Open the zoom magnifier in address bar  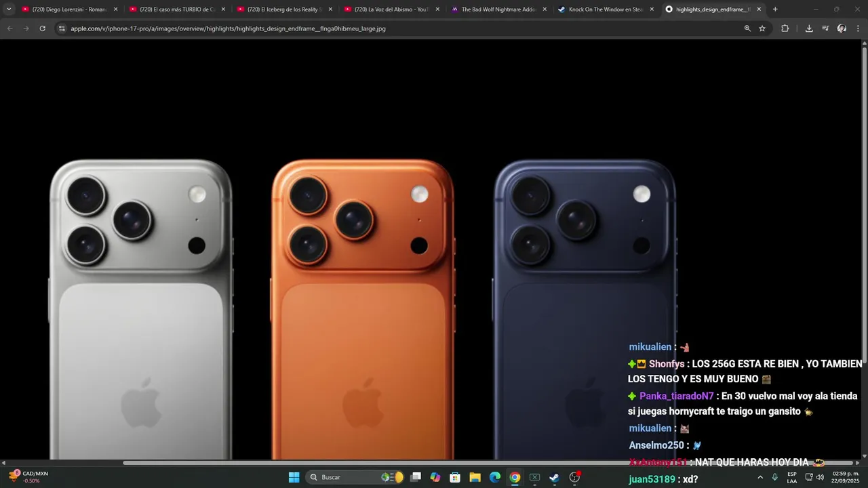point(747,28)
